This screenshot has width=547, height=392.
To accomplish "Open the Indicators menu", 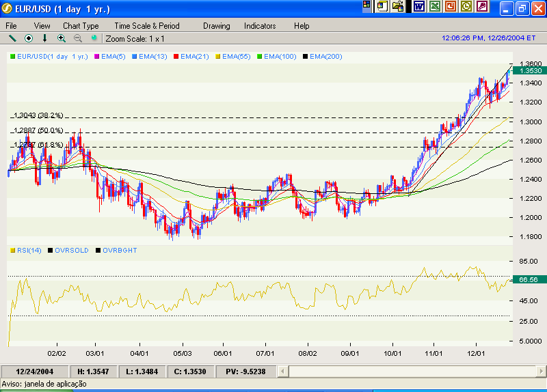I will click(x=260, y=25).
